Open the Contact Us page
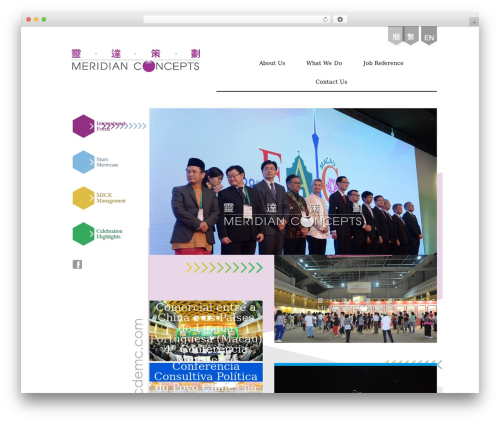 click(331, 82)
